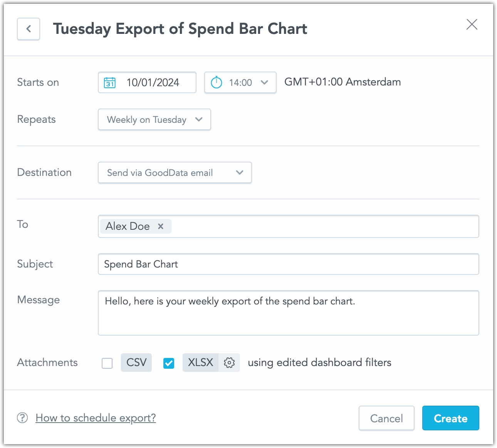Open the Send via GoodData email dropdown
This screenshot has height=448, width=497.
pos(175,173)
